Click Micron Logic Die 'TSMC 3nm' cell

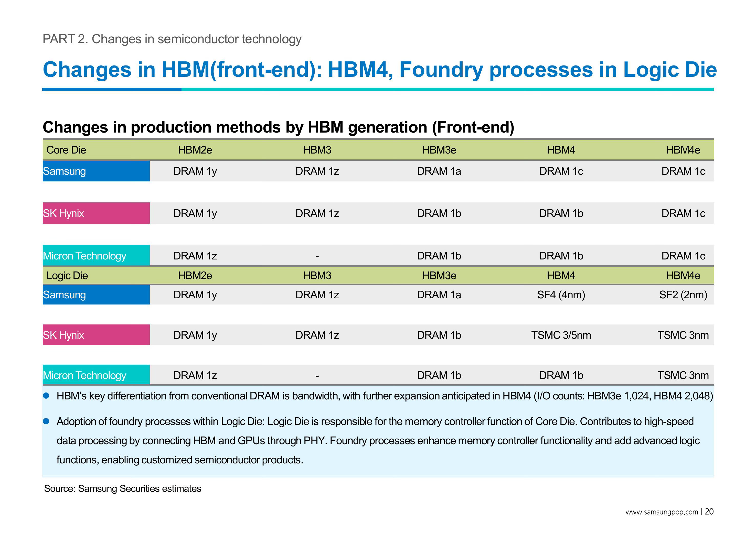click(683, 375)
